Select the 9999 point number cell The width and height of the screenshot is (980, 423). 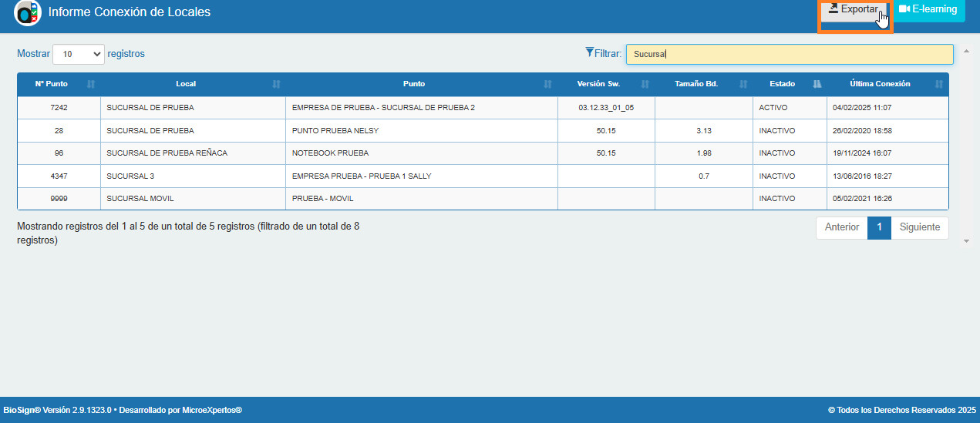59,198
